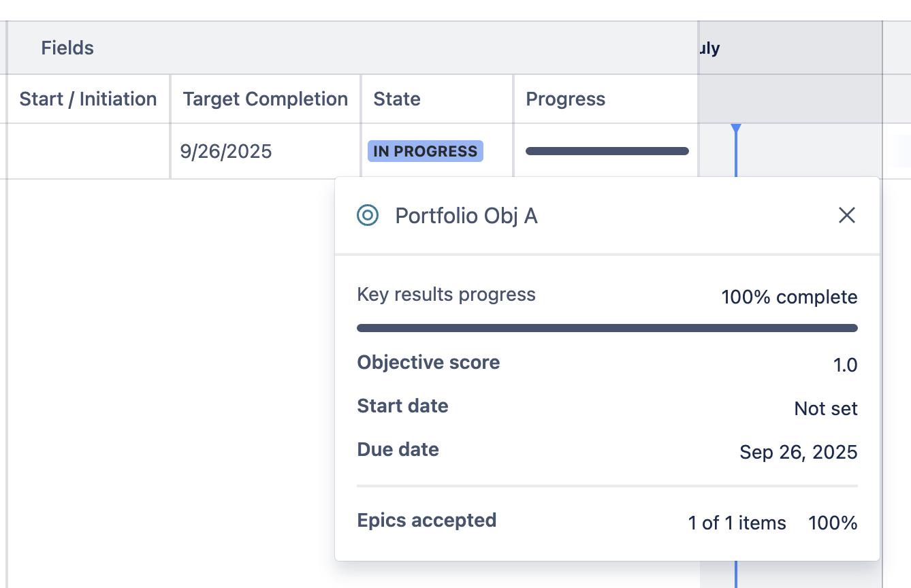
Task: Click the Not set start date value
Action: click(x=826, y=409)
